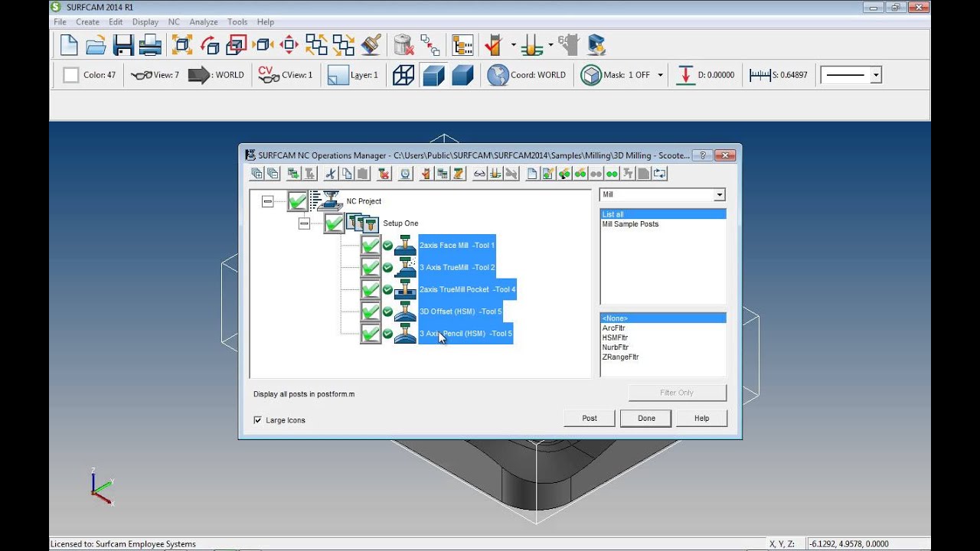Screen dimensions: 980x551
Task: Open the Mask dropdown arrow
Action: pyautogui.click(x=660, y=75)
